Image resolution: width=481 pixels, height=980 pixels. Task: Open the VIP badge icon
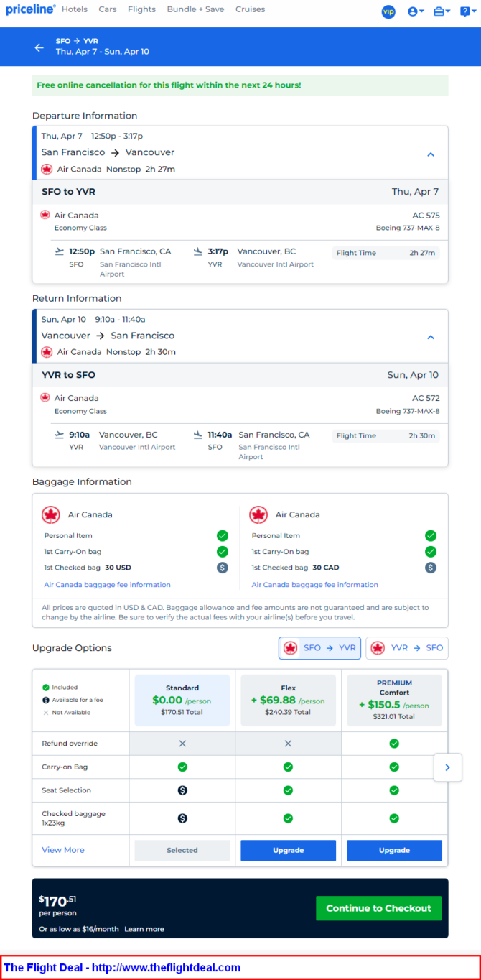click(388, 11)
